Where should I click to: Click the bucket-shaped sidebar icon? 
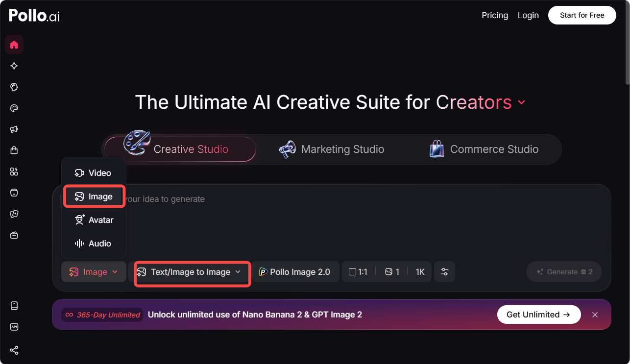14,193
